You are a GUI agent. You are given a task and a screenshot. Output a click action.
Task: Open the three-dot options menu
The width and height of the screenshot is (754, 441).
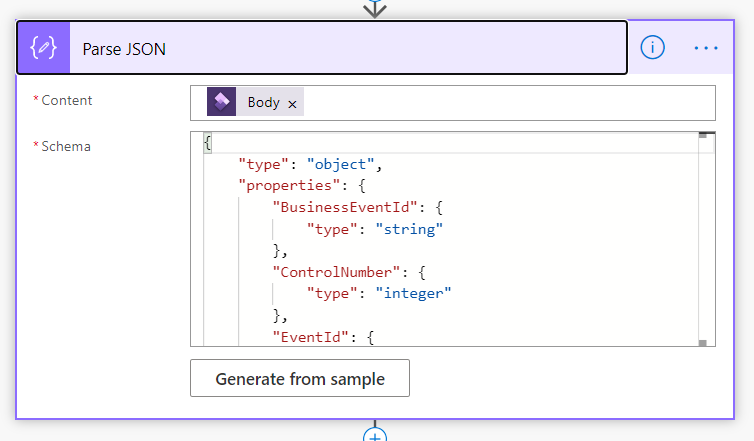tap(706, 48)
